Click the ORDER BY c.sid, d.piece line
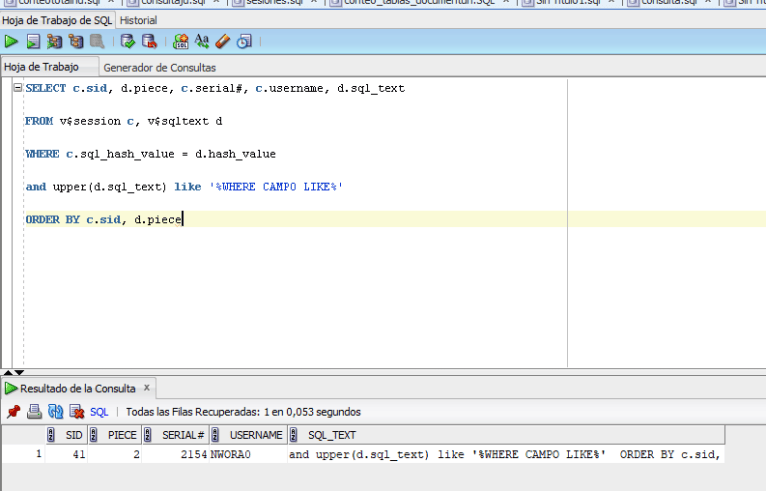 click(x=104, y=219)
